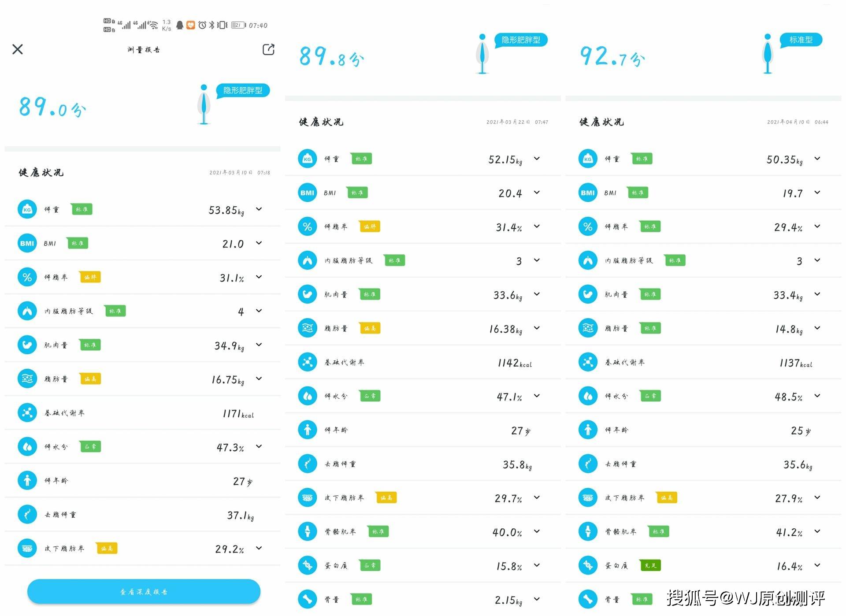Tap the KG weight icon beside 53.85kg
This screenshot has width=846, height=616.
[x=27, y=209]
